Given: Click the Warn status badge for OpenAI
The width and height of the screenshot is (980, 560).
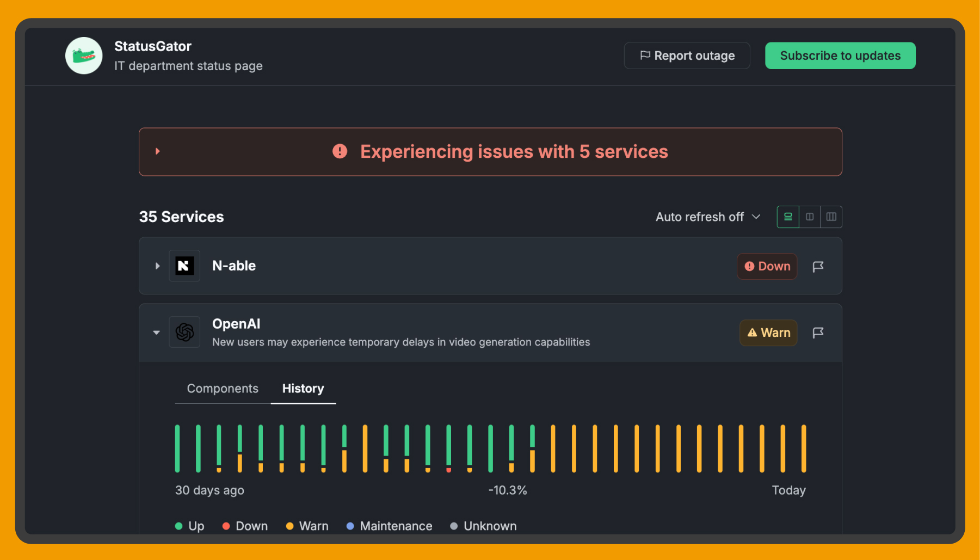Looking at the screenshot, I should (x=768, y=333).
